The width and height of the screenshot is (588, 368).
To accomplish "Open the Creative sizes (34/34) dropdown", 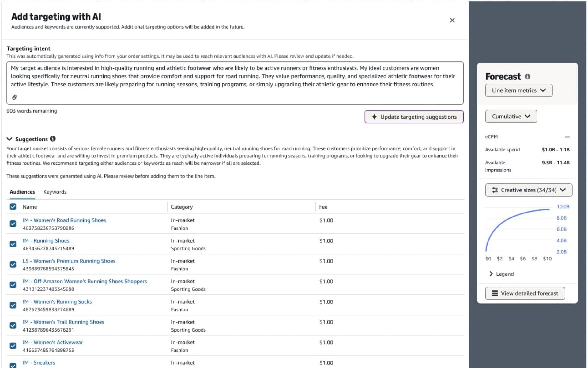I will tap(528, 190).
